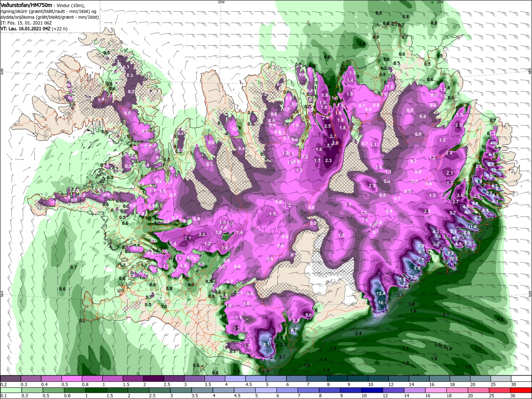Pick the dark purple swatch labeled 2 in top legend

(x=153, y=379)
